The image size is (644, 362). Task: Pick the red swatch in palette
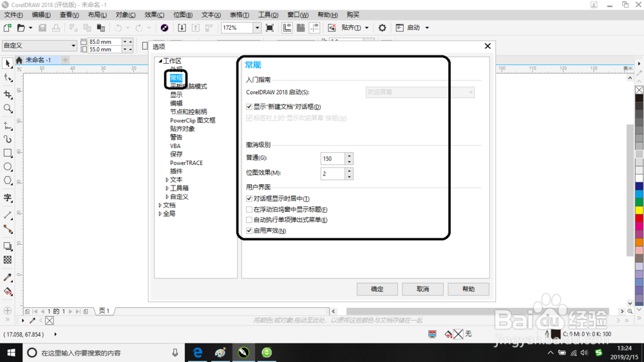click(639, 218)
